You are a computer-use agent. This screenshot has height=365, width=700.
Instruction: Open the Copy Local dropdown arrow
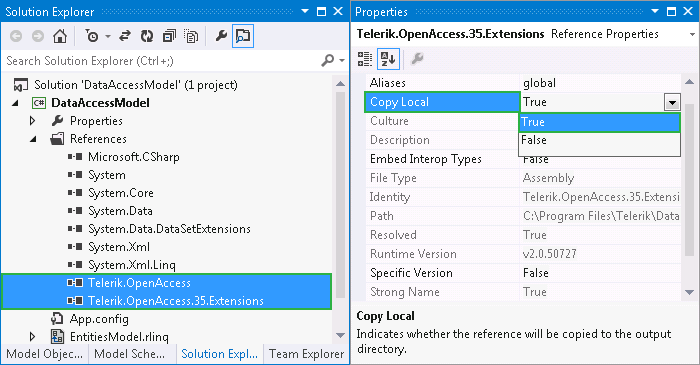(x=672, y=103)
